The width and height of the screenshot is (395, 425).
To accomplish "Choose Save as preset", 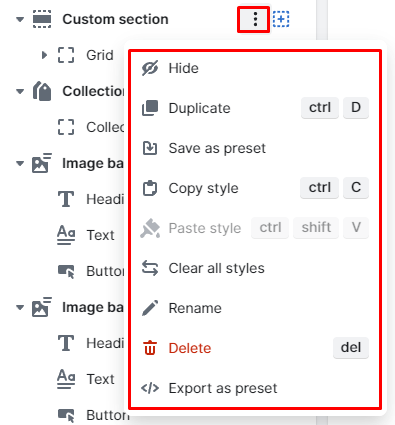I will [x=255, y=148].
